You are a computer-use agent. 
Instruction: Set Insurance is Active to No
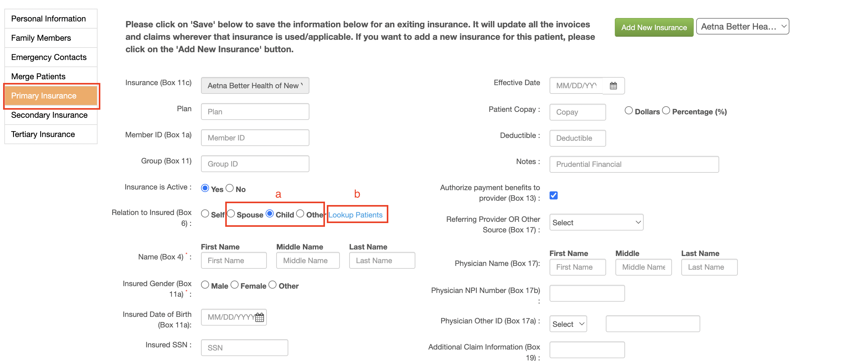[x=230, y=188]
